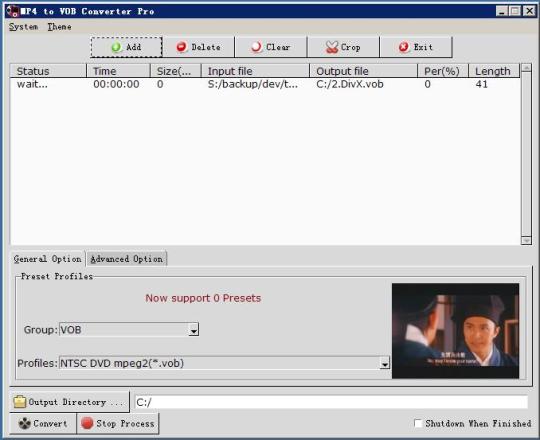Click the Length column header
Viewport: 540px width, 440px height.
(494, 71)
